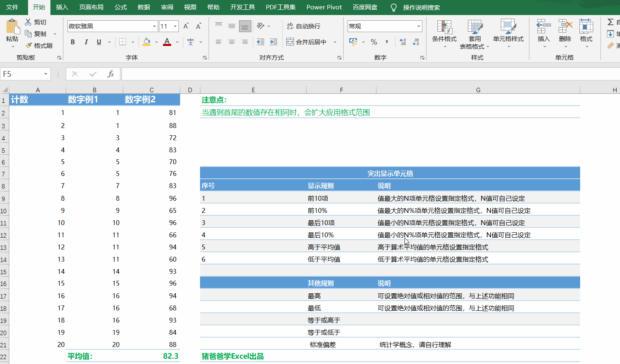Screen dimensions: 620x364
Task: Click the increase indent icon
Action: point(274,42)
